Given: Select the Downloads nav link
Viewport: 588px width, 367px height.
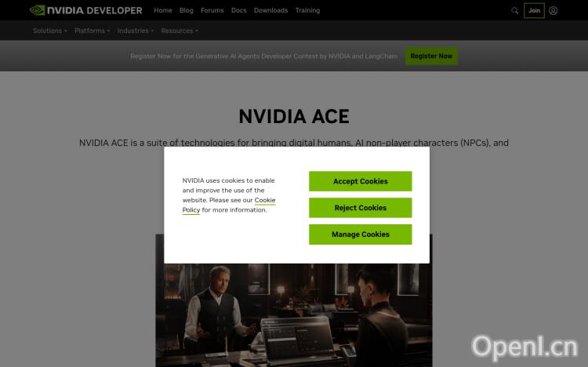Looking at the screenshot, I should [x=270, y=10].
